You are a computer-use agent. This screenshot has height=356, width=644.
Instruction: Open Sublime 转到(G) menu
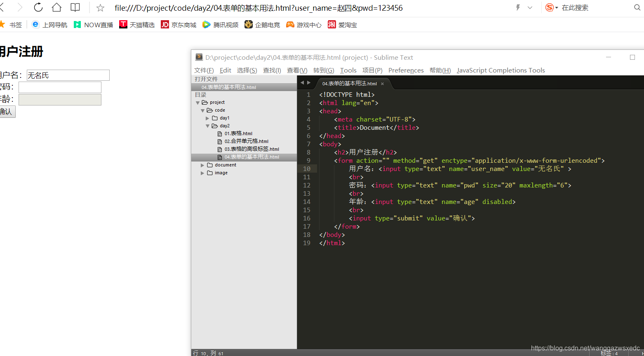(324, 70)
